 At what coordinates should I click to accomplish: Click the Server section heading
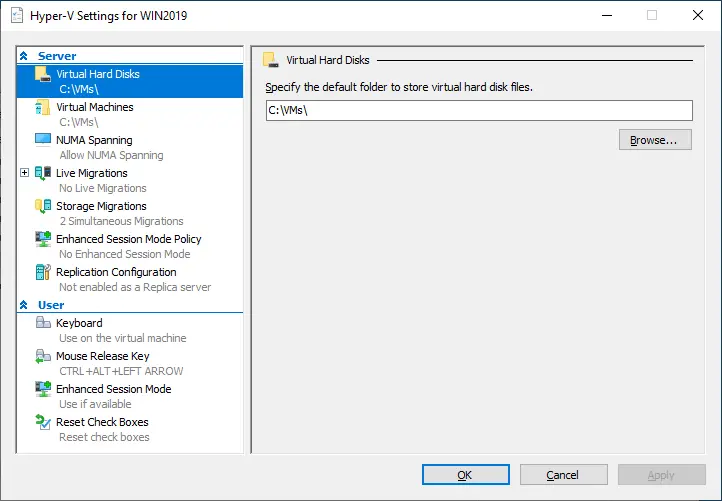[x=57, y=56]
